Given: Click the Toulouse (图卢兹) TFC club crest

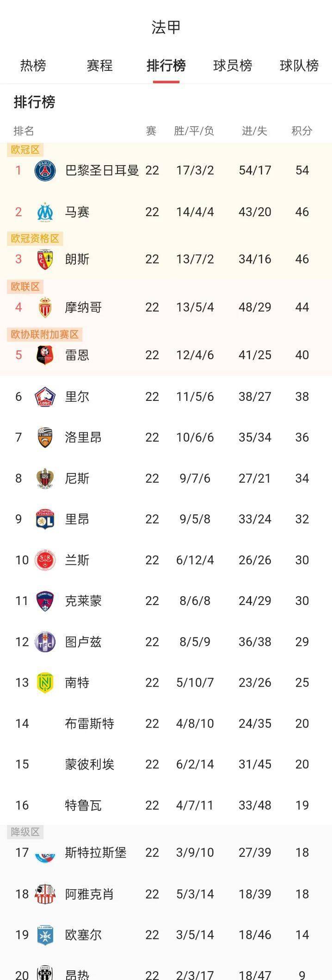Looking at the screenshot, I should 45,641.
